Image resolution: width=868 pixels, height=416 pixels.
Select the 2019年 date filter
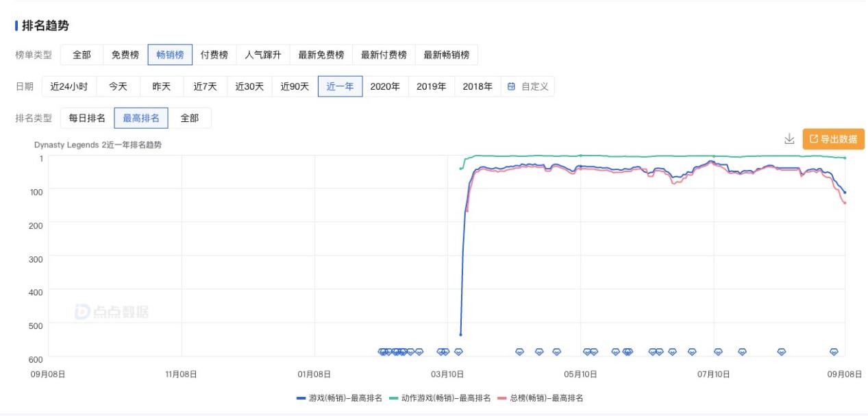(432, 86)
